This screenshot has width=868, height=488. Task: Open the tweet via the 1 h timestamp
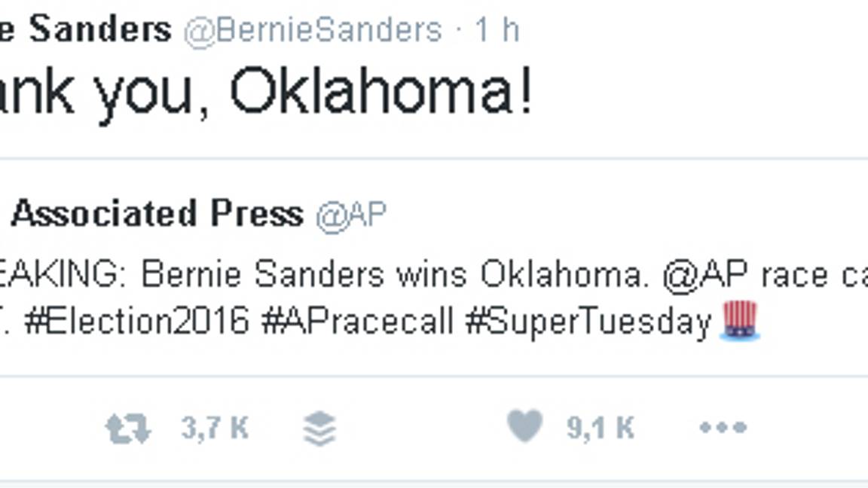pos(497,31)
